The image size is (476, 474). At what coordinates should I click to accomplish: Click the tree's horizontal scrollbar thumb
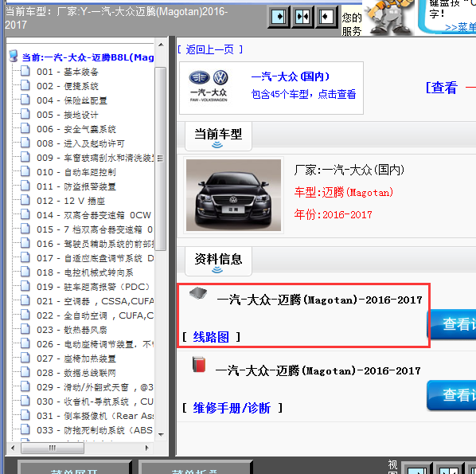[53, 448]
